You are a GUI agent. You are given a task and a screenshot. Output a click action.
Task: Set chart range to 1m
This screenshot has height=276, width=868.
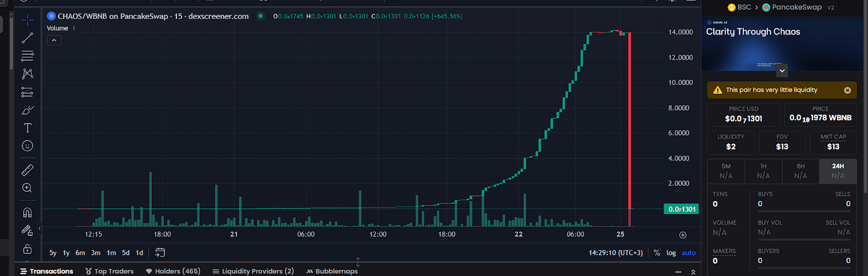pyautogui.click(x=111, y=253)
